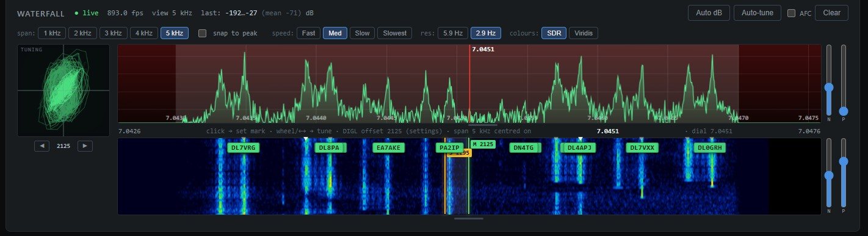The image size is (868, 236).
Task: Select the EA7AKE callsign tag
Action: click(x=389, y=148)
